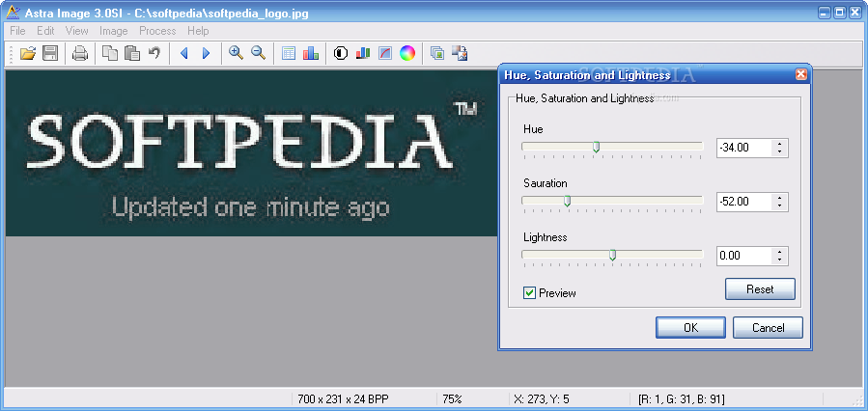
Task: Click the Hue slider track
Action: pyautogui.click(x=612, y=147)
